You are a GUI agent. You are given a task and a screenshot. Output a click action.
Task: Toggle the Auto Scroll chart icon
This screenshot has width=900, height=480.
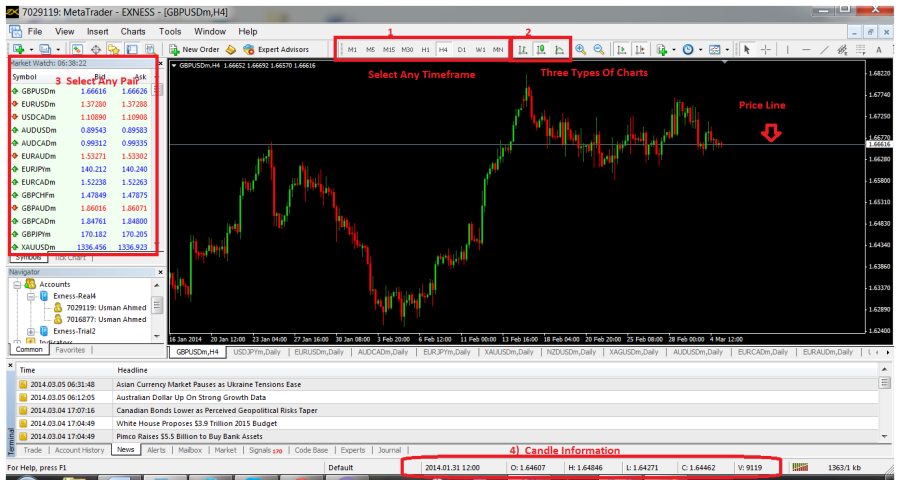(x=621, y=50)
